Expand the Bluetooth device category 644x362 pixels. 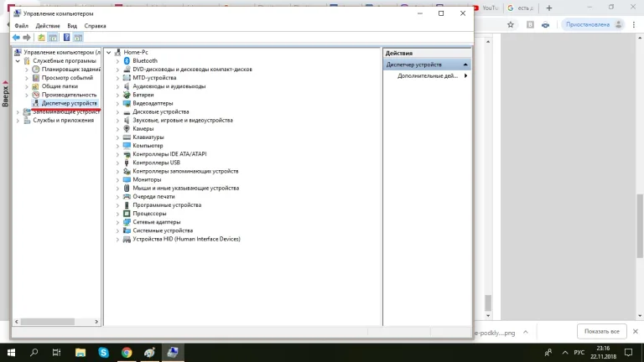point(117,60)
